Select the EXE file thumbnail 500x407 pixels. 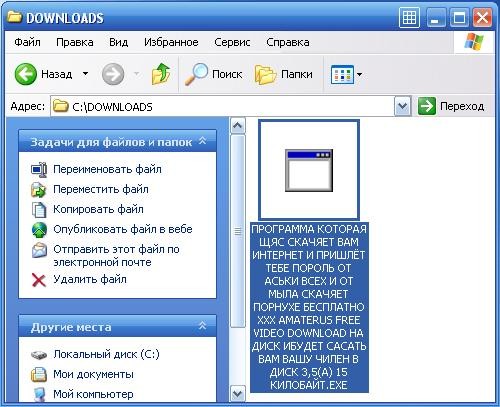click(309, 170)
